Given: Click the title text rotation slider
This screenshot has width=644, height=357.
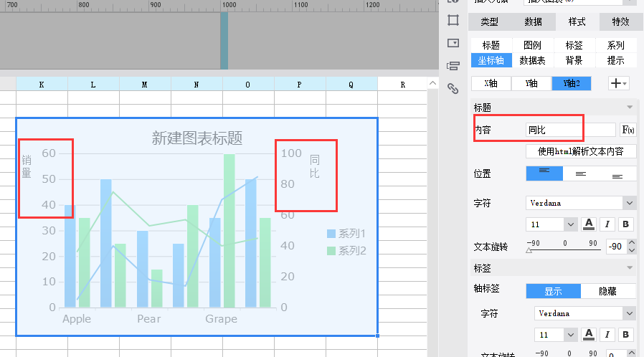Looking at the screenshot, I should [x=563, y=249].
